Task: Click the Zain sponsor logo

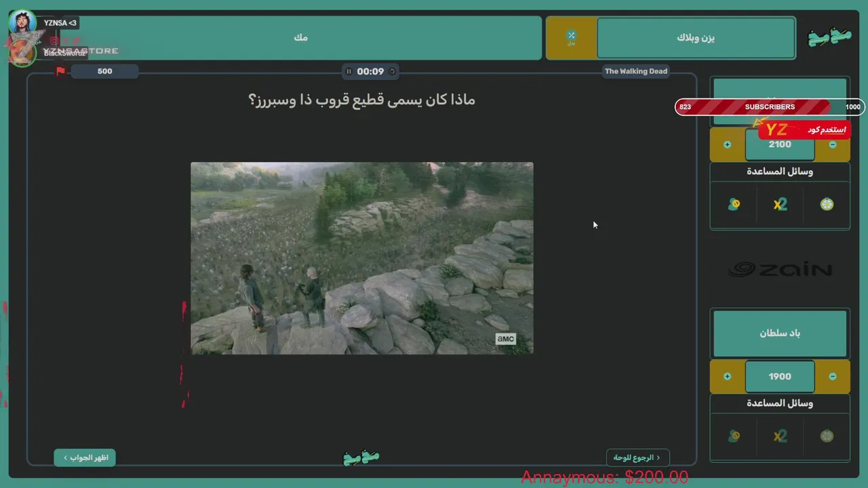Action: tap(780, 270)
